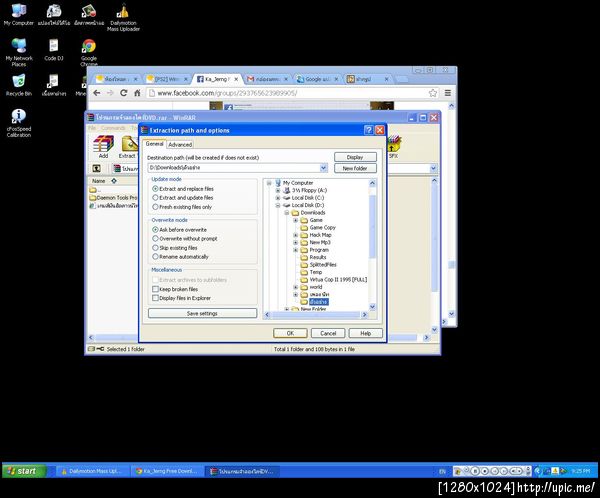This screenshot has width=600, height=498.
Task: Open Code DJ desktop icon
Action: [x=54, y=50]
